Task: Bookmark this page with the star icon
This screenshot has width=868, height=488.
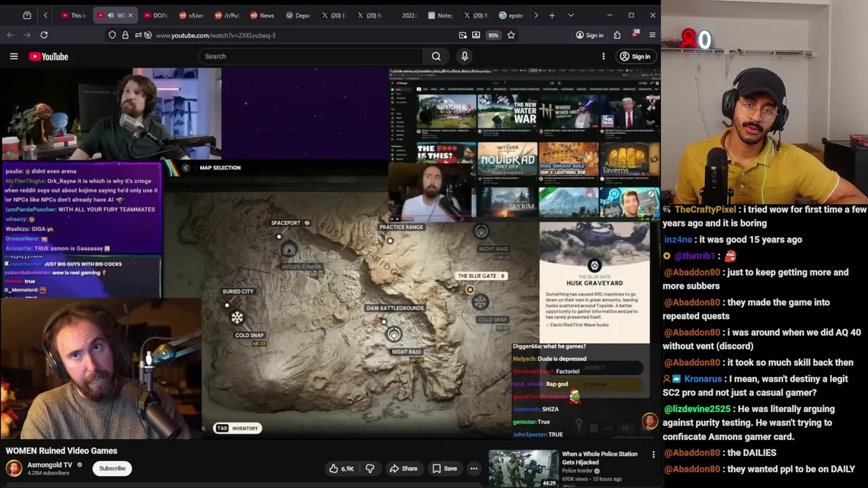Action: [x=511, y=35]
